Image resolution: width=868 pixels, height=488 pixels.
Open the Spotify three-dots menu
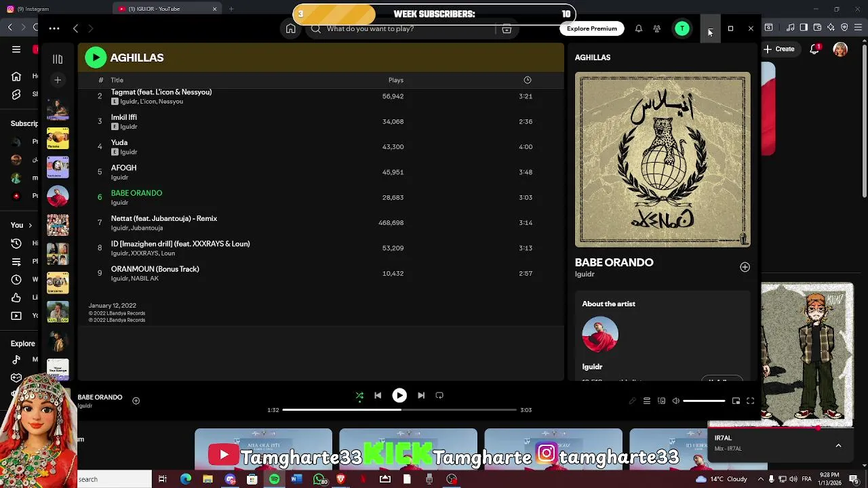[x=54, y=28]
